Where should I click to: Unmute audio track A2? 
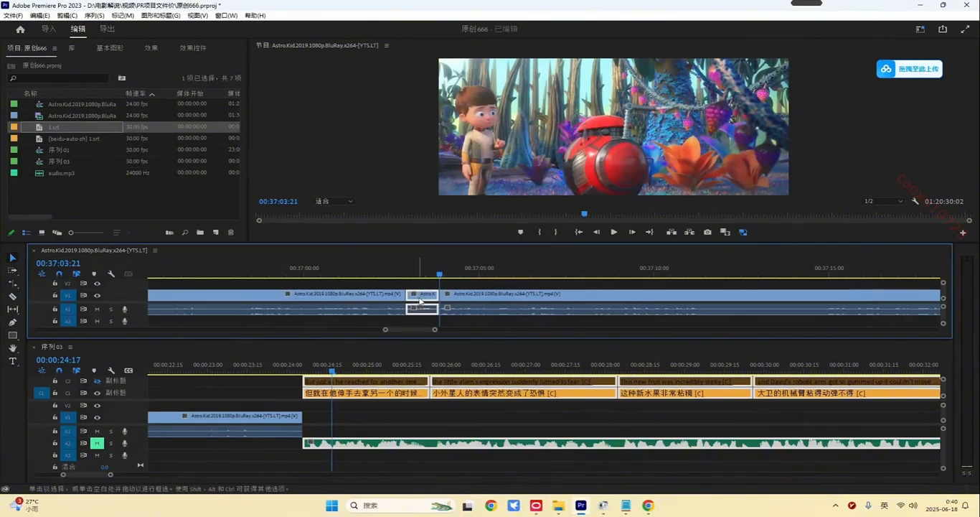(x=97, y=443)
